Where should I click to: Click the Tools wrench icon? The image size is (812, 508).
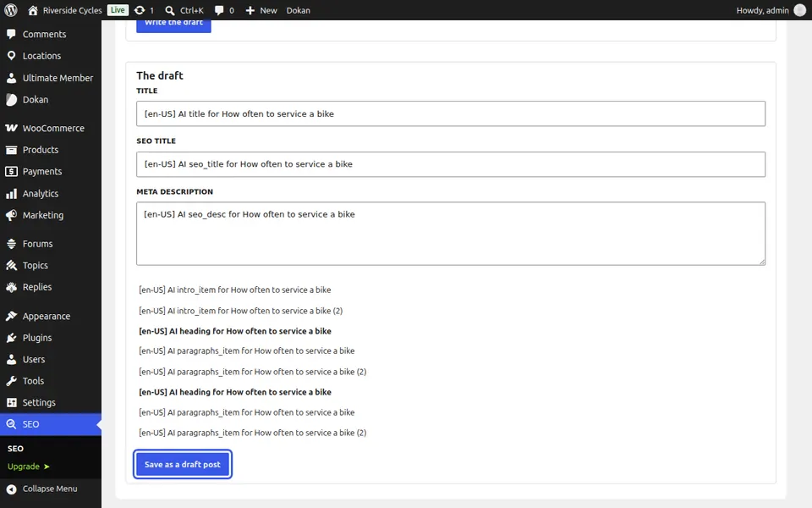[x=11, y=381]
